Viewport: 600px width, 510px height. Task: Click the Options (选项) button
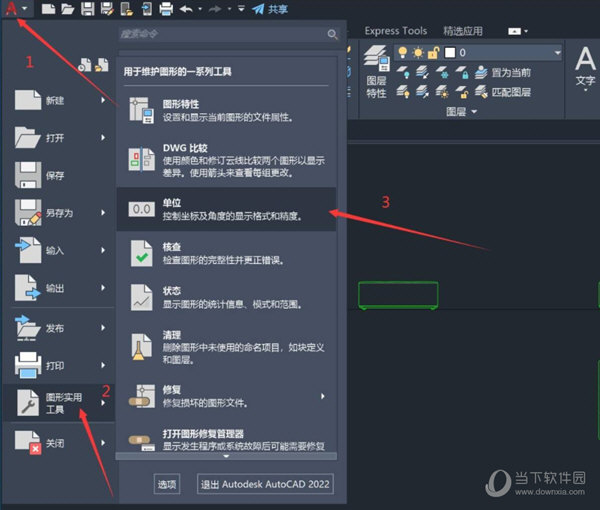coord(166,484)
